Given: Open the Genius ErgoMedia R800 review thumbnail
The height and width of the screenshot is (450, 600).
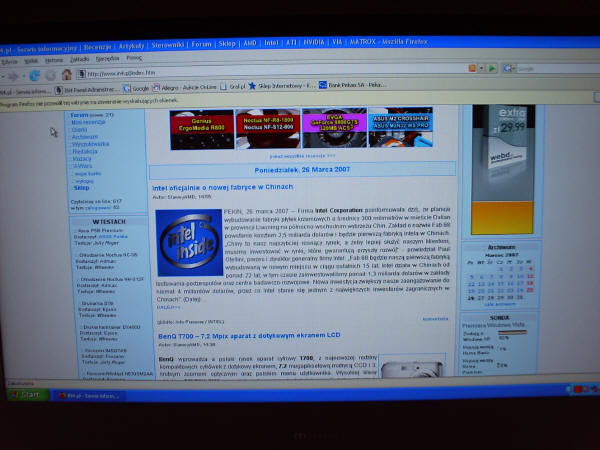Looking at the screenshot, I should tap(202, 129).
